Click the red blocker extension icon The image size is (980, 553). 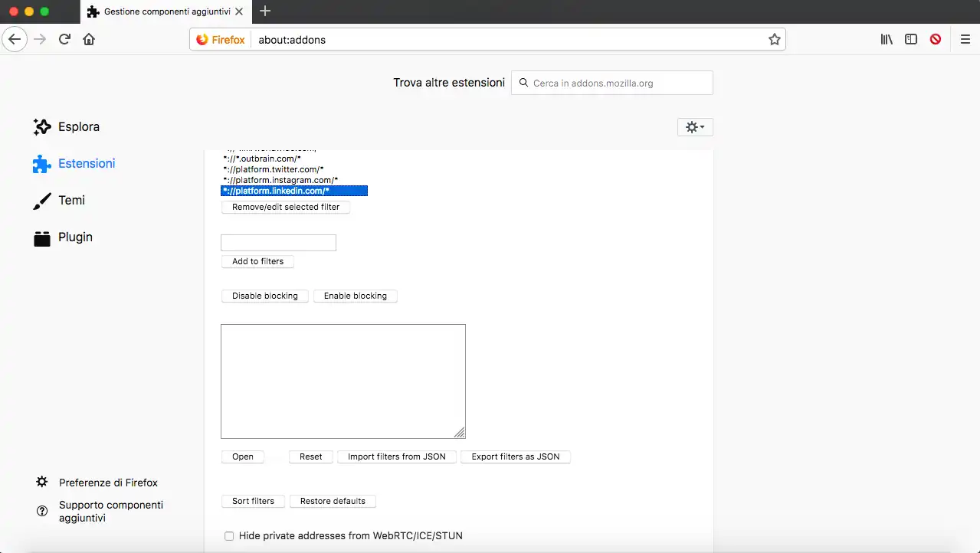coord(936,39)
